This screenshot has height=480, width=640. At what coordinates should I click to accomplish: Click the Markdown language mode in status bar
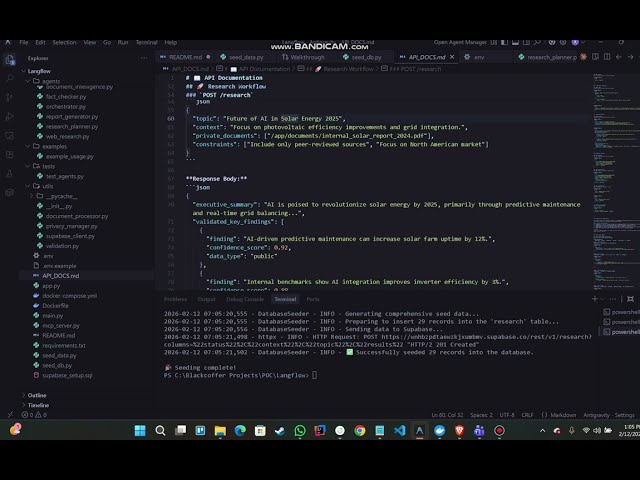(563, 415)
